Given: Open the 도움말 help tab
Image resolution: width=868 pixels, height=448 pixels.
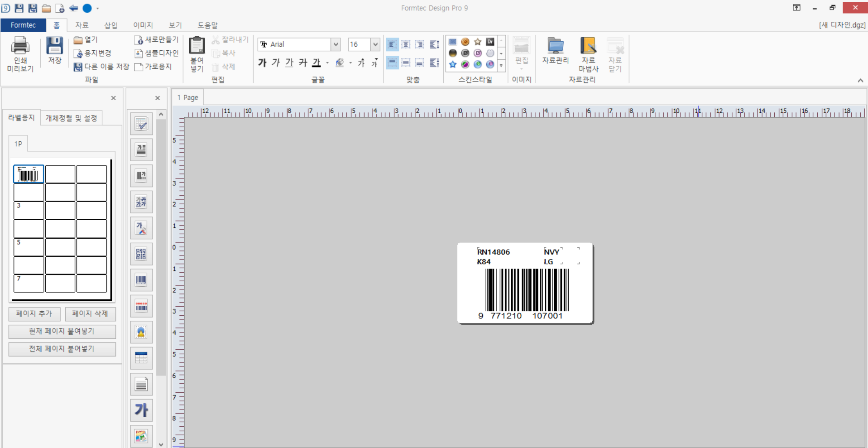Looking at the screenshot, I should pyautogui.click(x=208, y=25).
